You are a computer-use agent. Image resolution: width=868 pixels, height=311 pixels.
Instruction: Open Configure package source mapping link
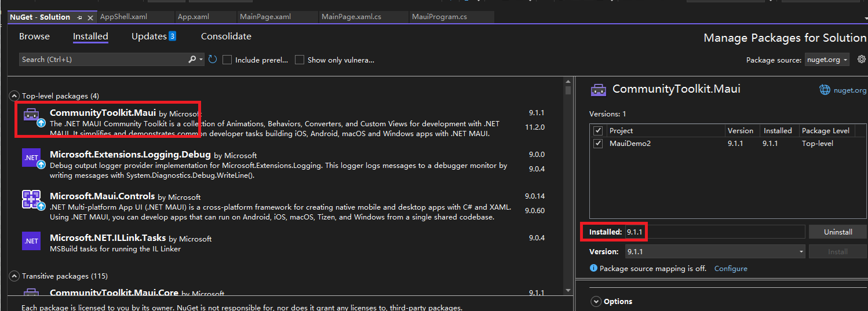(731, 269)
